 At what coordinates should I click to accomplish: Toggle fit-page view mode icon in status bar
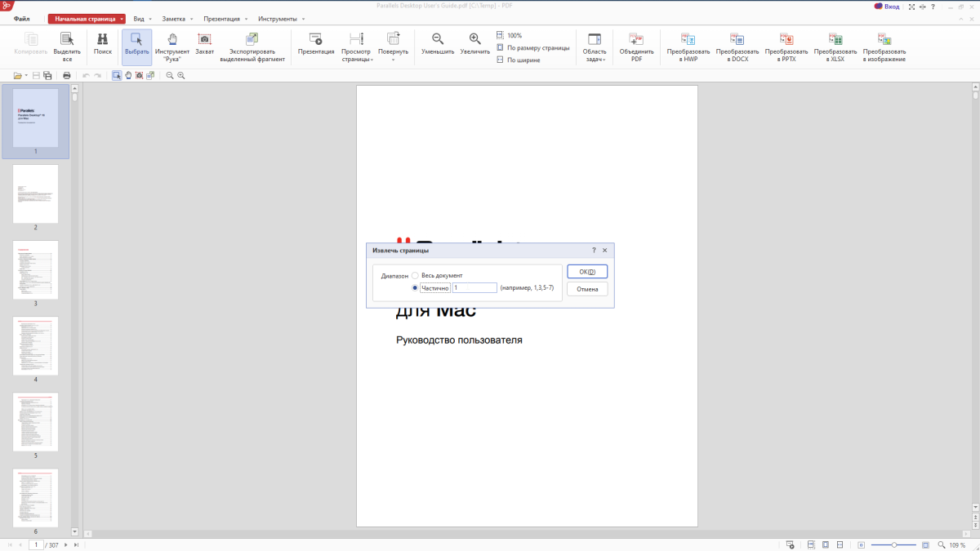(826, 544)
